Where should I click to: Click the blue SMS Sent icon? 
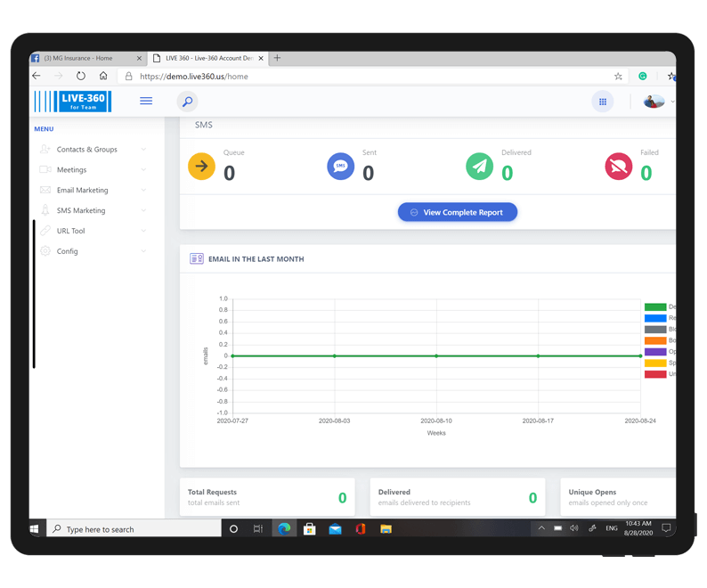coord(340,167)
